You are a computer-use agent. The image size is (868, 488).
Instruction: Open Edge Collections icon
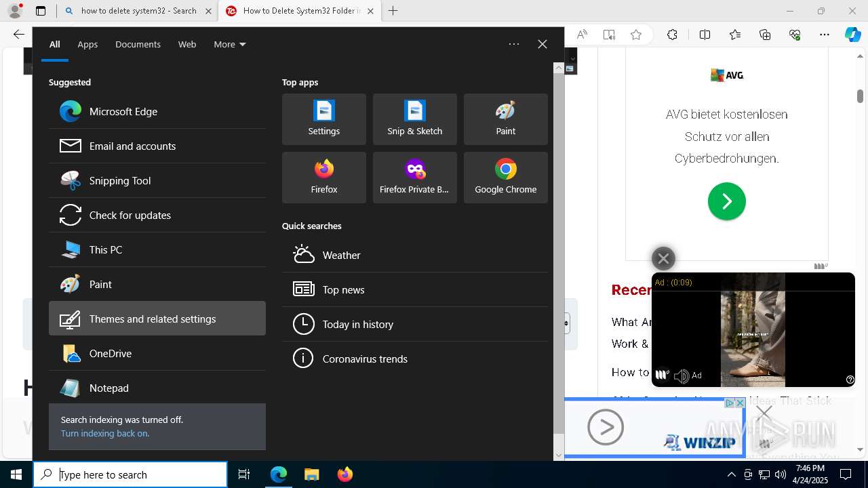(765, 35)
